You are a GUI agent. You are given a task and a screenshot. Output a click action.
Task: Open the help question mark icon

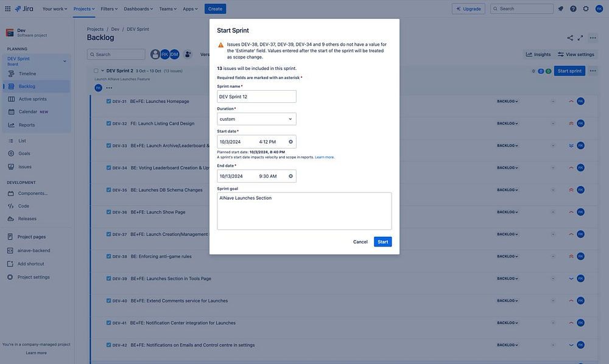pyautogui.click(x=573, y=9)
